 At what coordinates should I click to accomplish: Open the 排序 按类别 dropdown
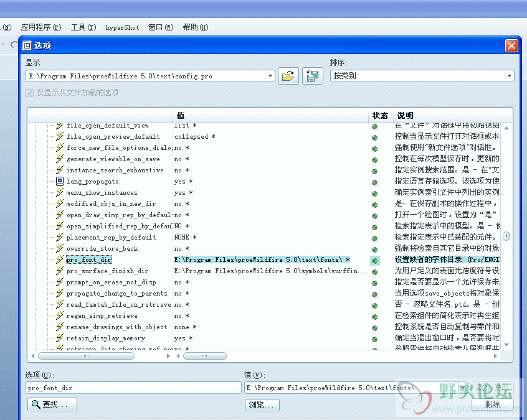[510, 76]
